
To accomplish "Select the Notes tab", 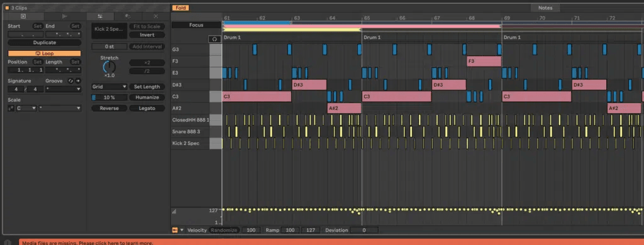I will (545, 8).
